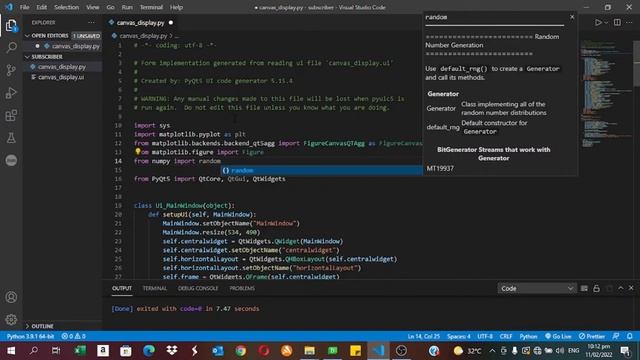The height and width of the screenshot is (360, 640).
Task: Switch to the Problems tab
Action: pyautogui.click(x=242, y=288)
